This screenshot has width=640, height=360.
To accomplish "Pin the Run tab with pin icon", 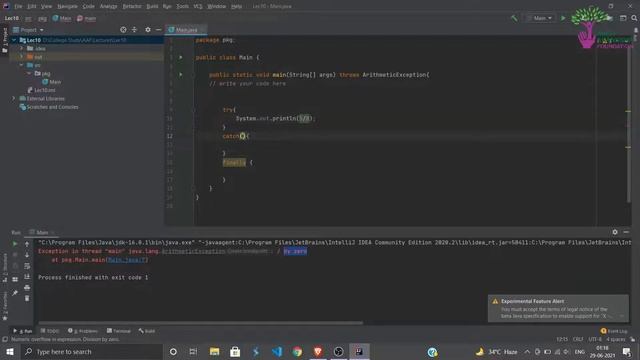I will click(15, 293).
